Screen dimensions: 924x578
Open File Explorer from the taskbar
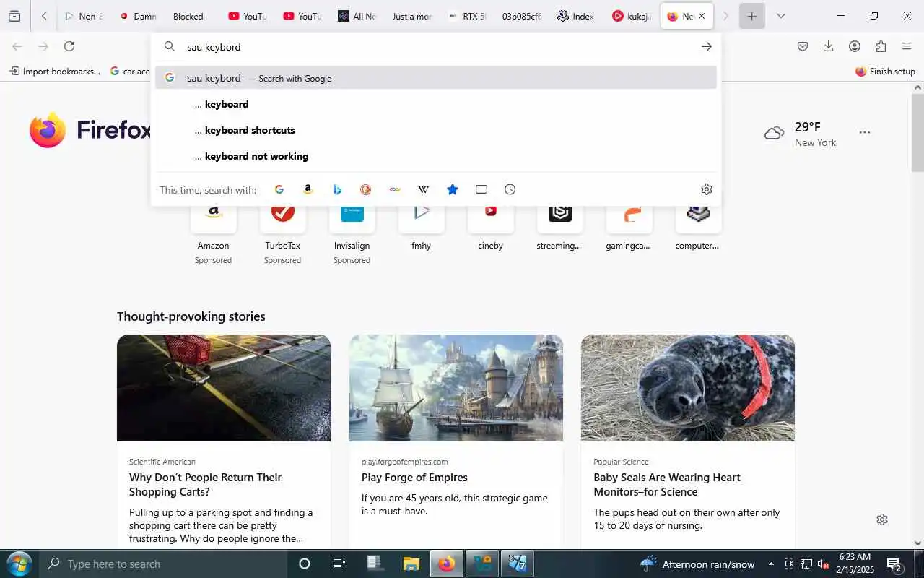[x=411, y=564]
